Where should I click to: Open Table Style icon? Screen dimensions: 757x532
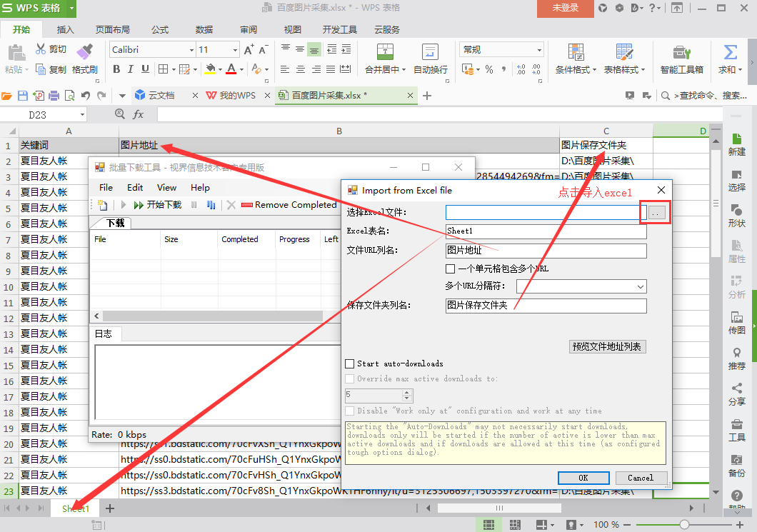623,51
